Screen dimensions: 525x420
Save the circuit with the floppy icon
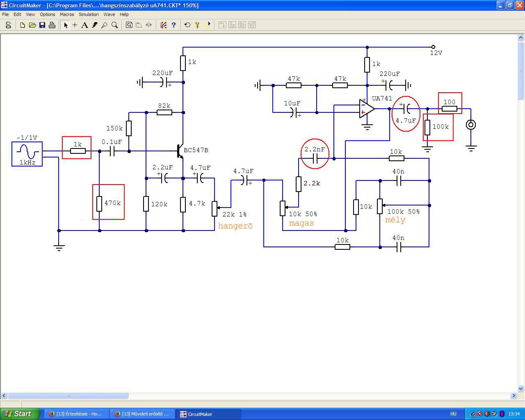pyautogui.click(x=42, y=25)
